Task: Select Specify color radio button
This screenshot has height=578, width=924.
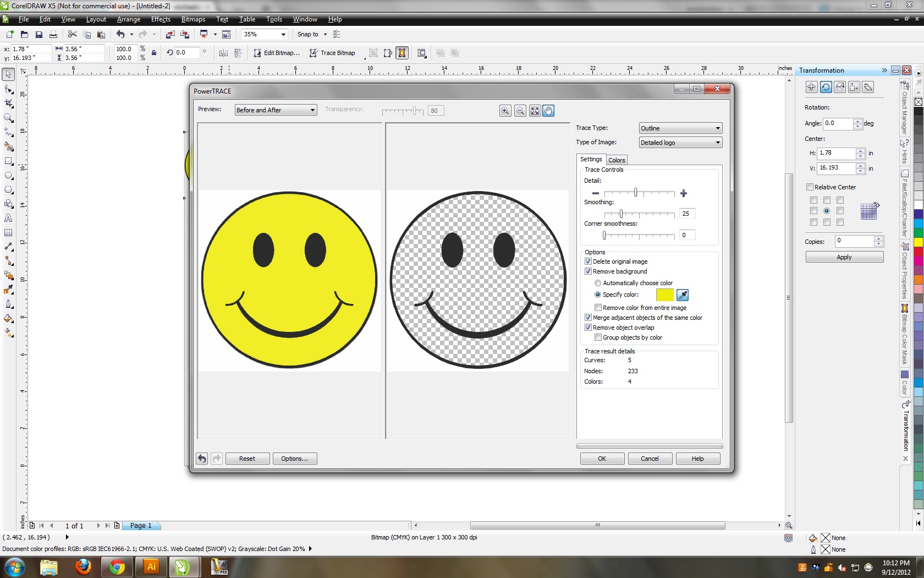Action: [x=598, y=295]
